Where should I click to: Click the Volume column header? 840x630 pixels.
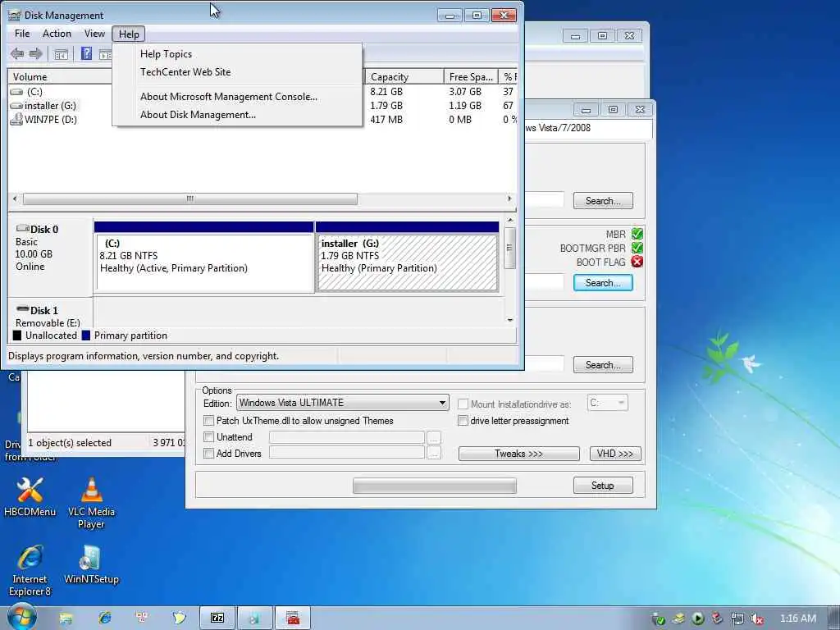60,77
